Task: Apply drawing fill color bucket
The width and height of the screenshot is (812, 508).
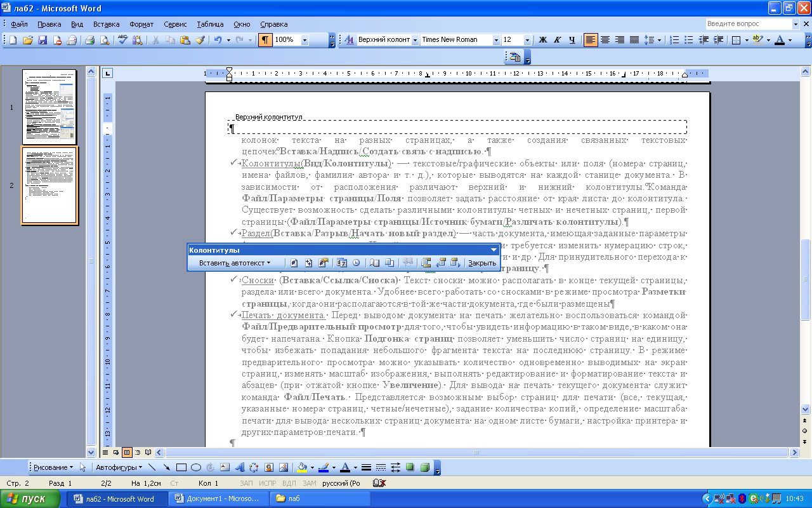Action: point(302,467)
